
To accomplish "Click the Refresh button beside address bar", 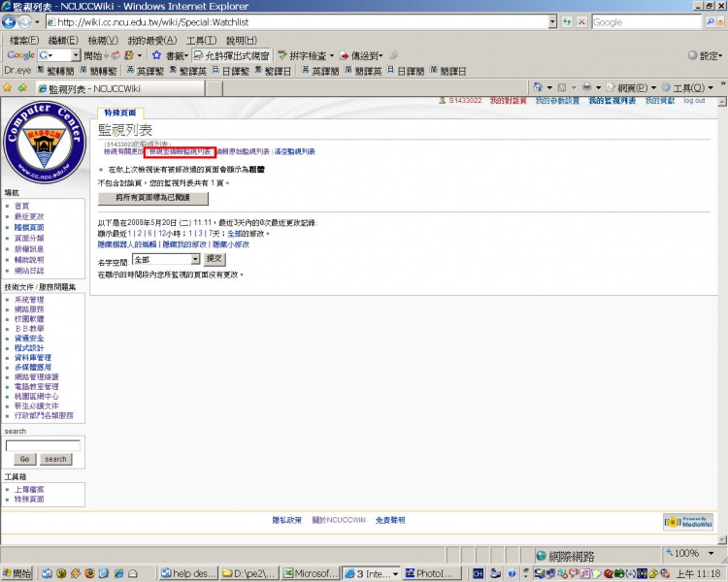I will (567, 21).
